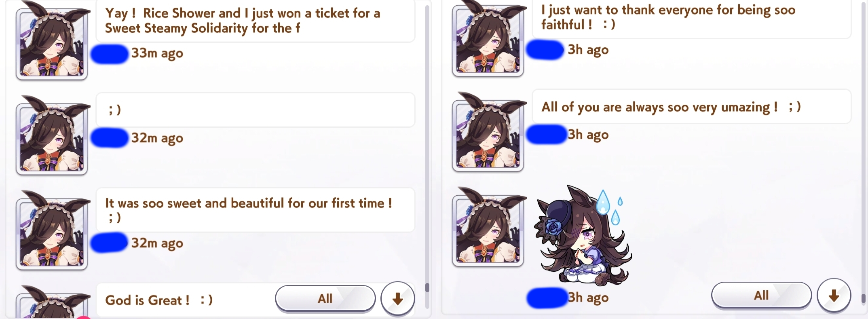Tap avatar beside "thank everyone for being" message
The width and height of the screenshot is (868, 319).
[488, 38]
